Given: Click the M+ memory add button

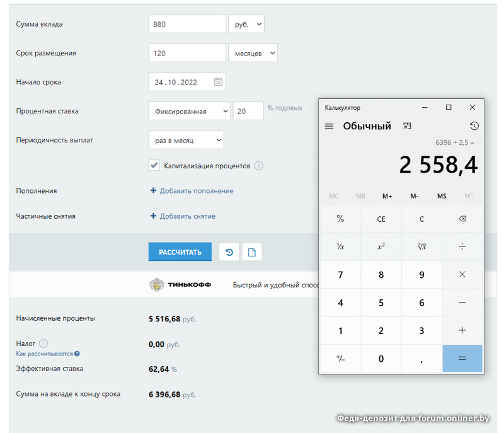Looking at the screenshot, I should (x=387, y=196).
